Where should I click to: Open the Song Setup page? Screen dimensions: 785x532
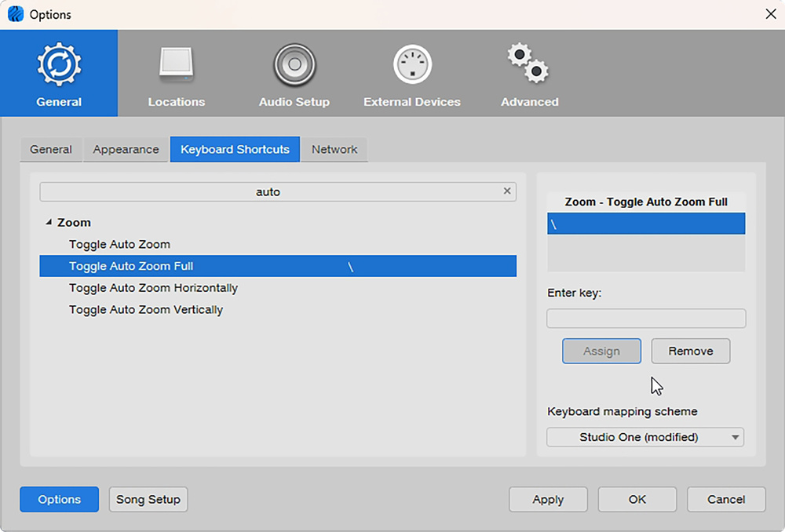click(148, 499)
